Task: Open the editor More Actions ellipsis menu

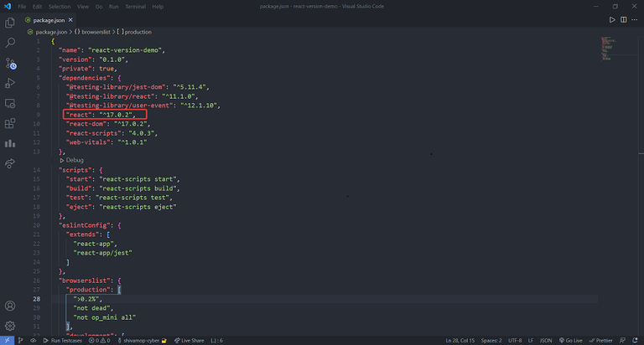Action: (632, 19)
